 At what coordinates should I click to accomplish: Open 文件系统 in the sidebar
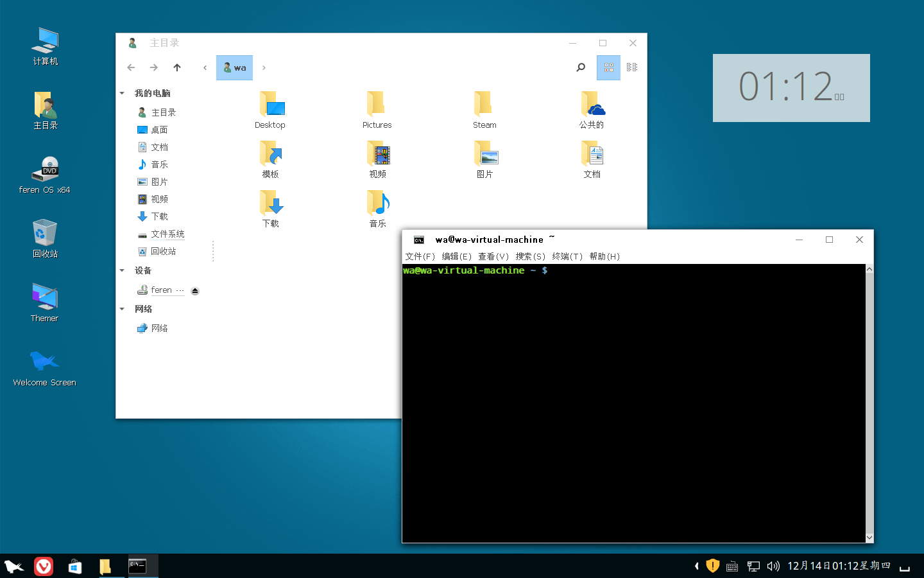click(x=161, y=234)
